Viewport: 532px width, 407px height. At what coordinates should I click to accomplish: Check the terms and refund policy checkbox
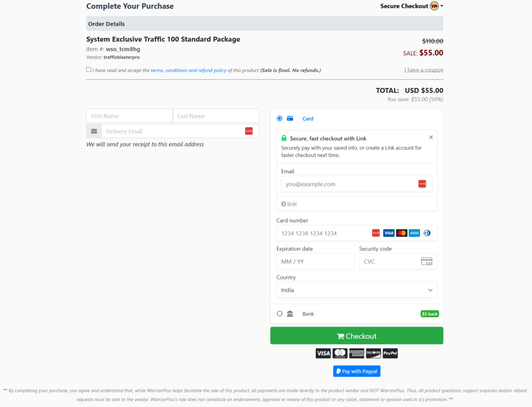pyautogui.click(x=88, y=69)
